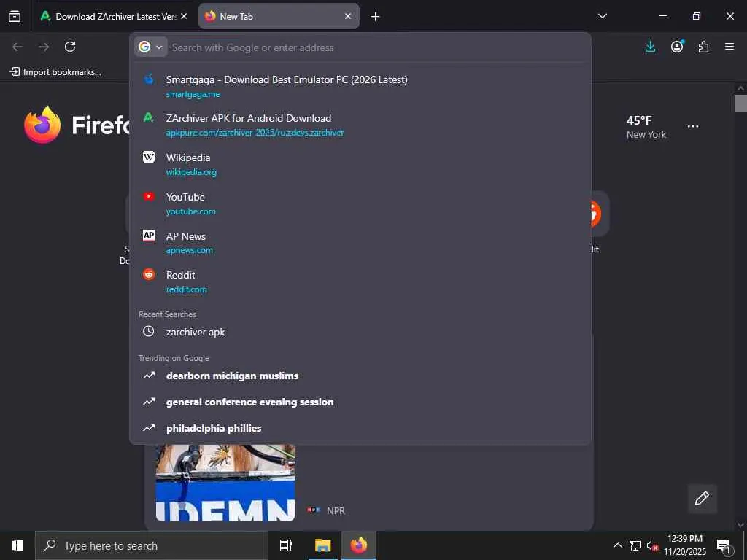Click the Smartgaga favicon in suggestions
The image size is (747, 560).
[149, 79]
